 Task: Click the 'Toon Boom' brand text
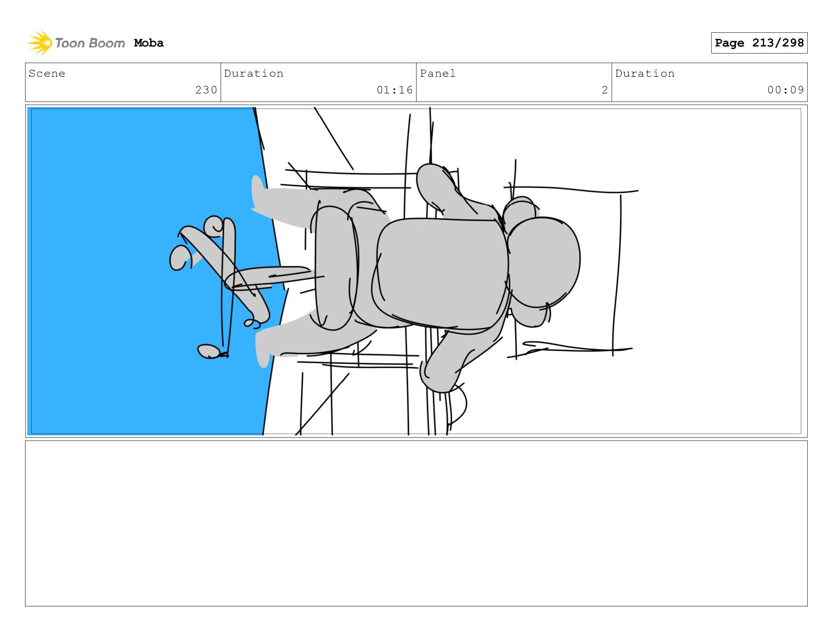pos(90,43)
